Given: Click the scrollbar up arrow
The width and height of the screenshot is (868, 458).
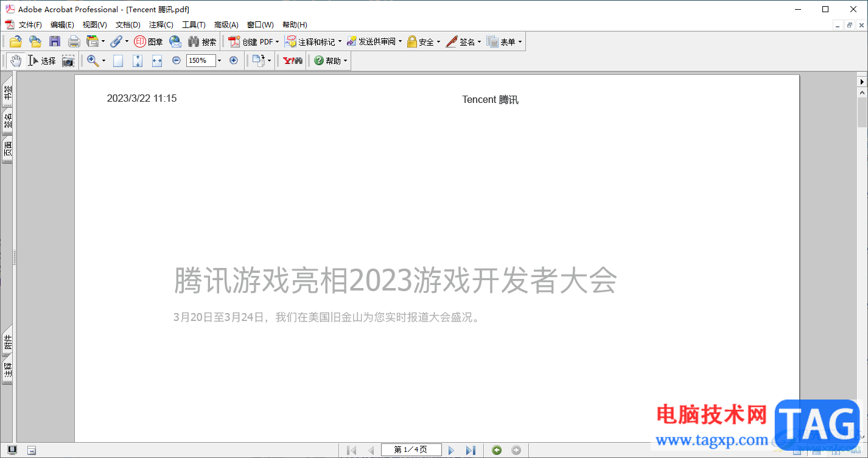Looking at the screenshot, I should point(862,93).
